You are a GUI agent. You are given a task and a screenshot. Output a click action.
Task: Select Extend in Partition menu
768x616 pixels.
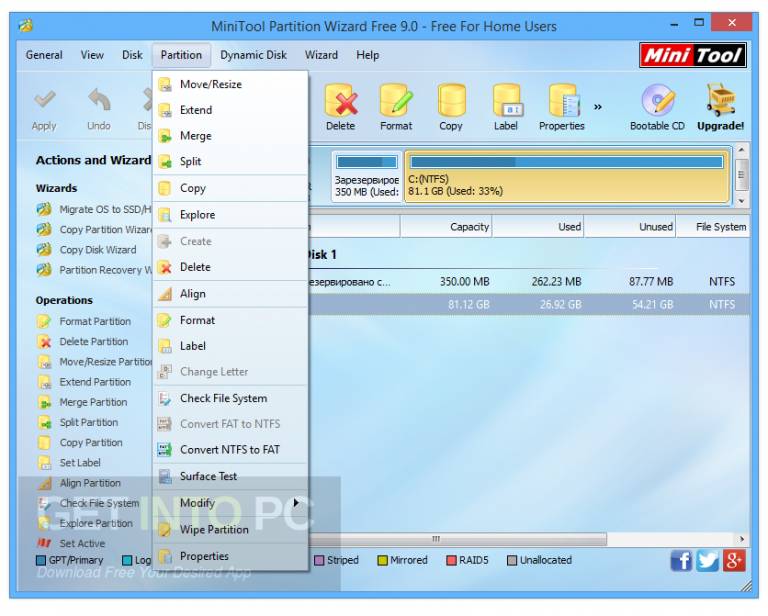pyautogui.click(x=230, y=110)
